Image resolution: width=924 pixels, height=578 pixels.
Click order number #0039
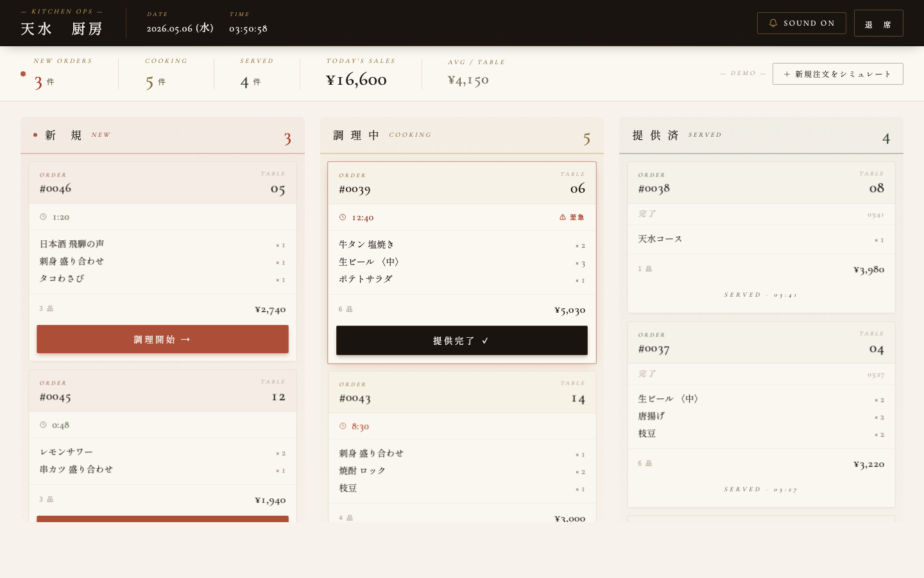(355, 189)
